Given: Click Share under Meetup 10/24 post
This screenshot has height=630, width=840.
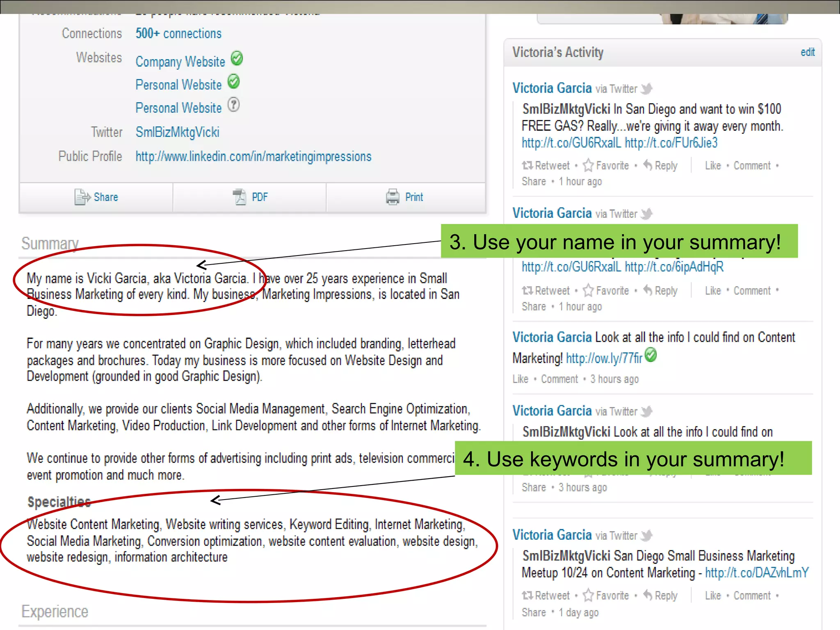Looking at the screenshot, I should tap(534, 612).
